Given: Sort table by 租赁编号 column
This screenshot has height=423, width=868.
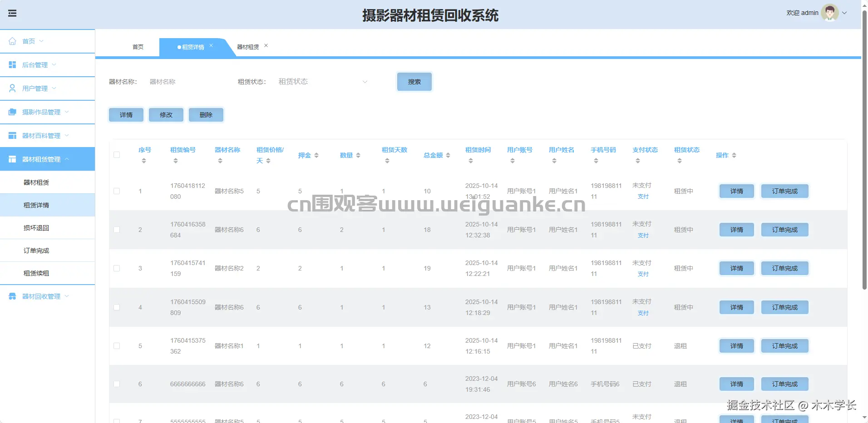Looking at the screenshot, I should pos(176,161).
